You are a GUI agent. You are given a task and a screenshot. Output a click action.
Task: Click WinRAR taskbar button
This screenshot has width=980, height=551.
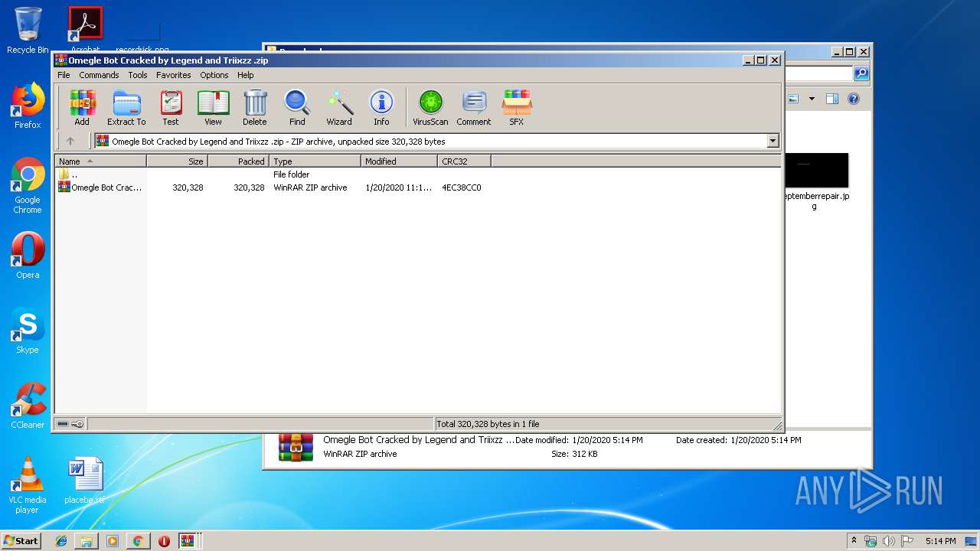pos(189,541)
